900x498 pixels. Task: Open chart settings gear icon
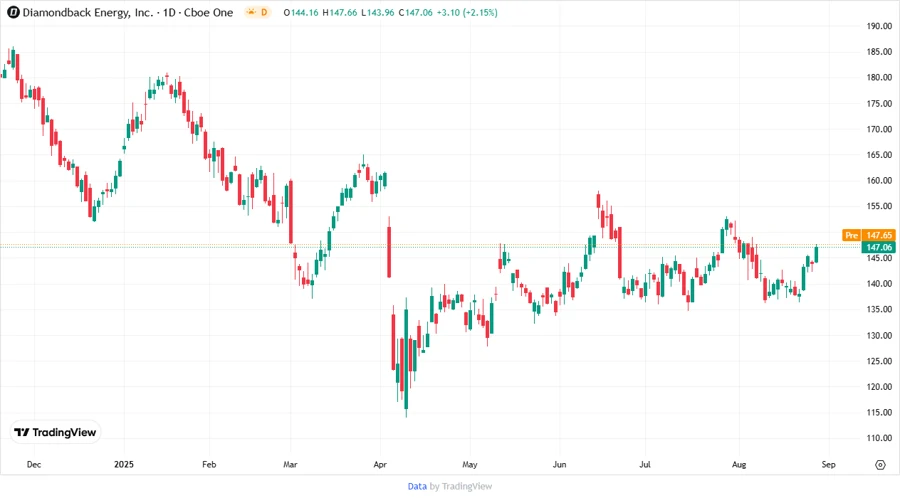click(880, 465)
